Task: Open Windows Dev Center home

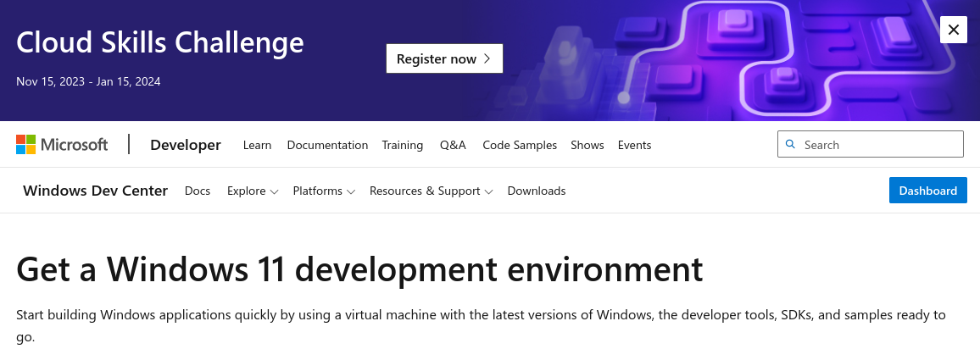Action: pyautogui.click(x=96, y=191)
